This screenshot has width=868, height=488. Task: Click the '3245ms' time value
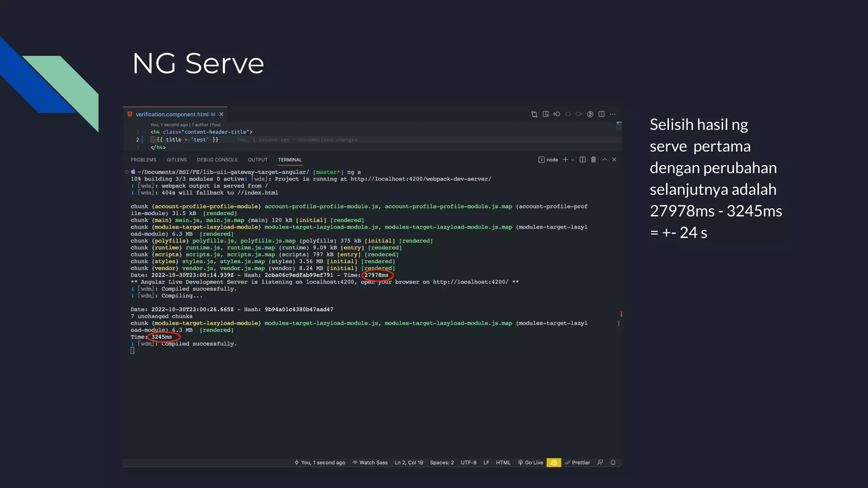tap(161, 337)
